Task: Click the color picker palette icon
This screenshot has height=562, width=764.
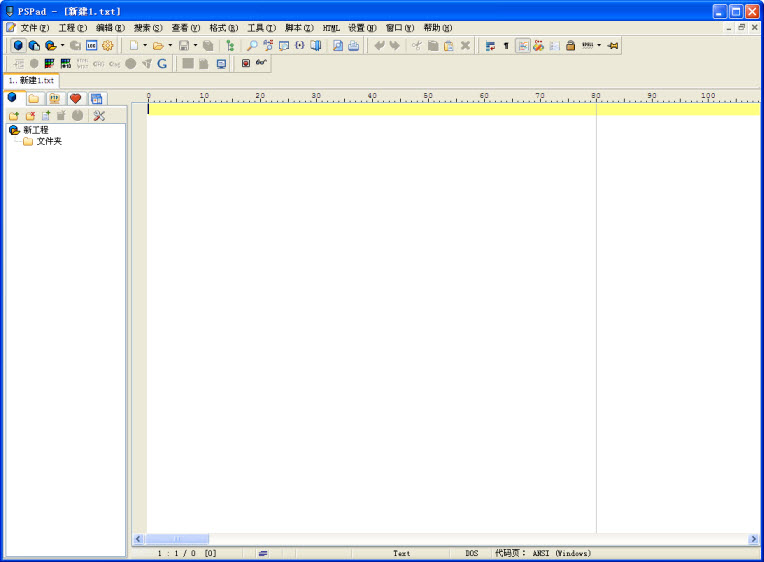Action: click(49, 63)
